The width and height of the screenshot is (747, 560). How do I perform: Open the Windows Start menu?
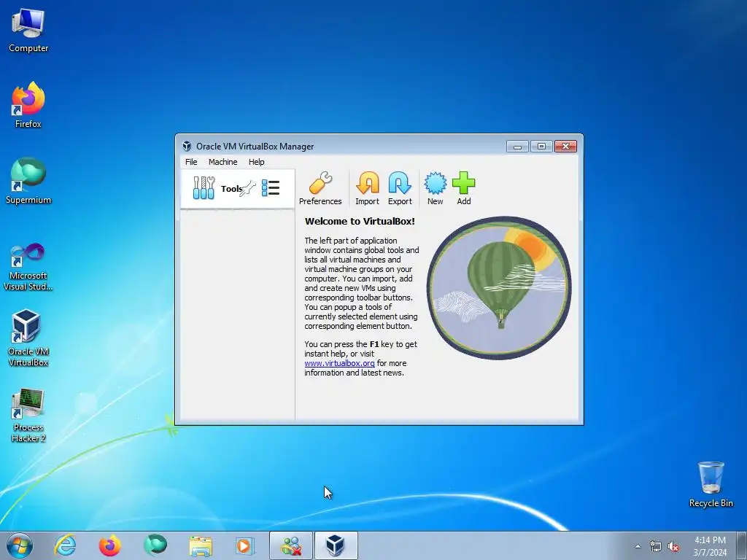20,545
